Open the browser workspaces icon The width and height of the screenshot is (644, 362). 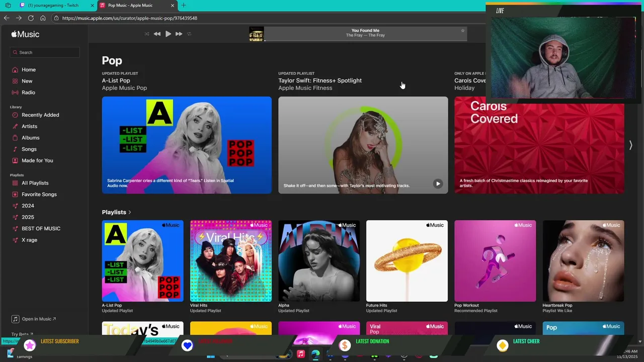8,6
